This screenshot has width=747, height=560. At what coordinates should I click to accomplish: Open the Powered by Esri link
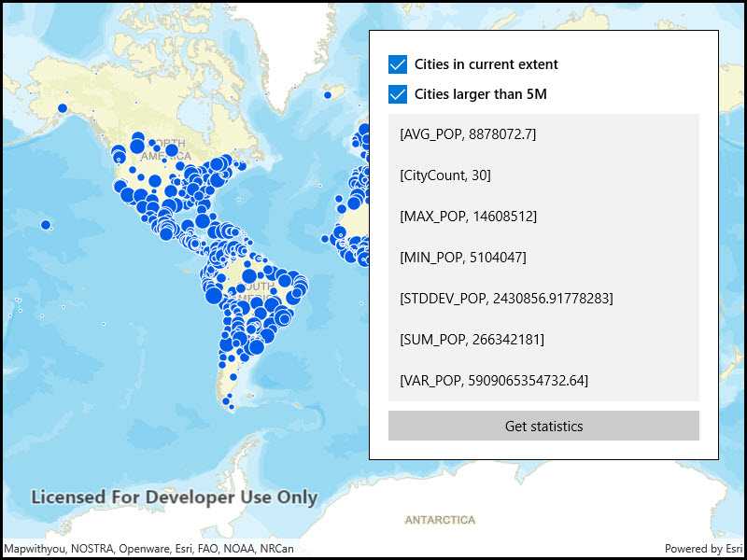[703, 549]
